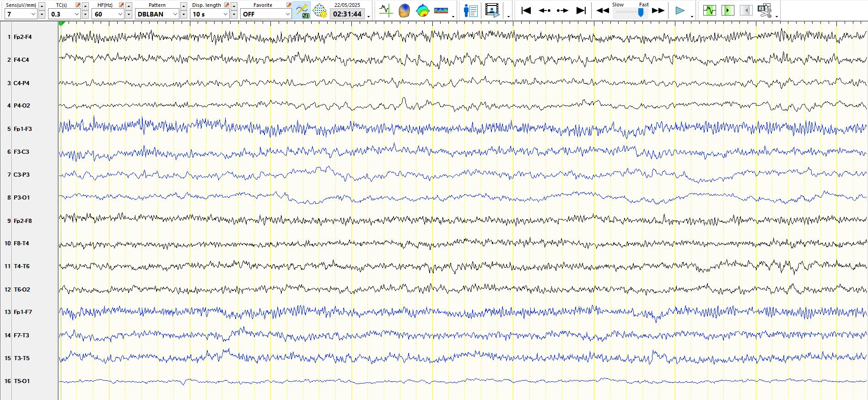Toggle the green forward page marker button
The height and width of the screenshot is (400, 868).
(x=728, y=10)
